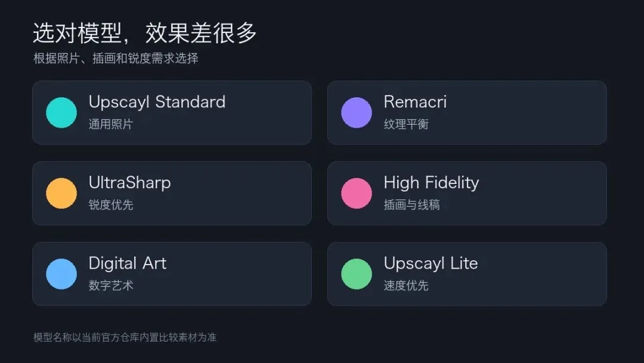The height and width of the screenshot is (363, 644).
Task: Click the orange circle beside UltraSharp
Action: coord(61,193)
